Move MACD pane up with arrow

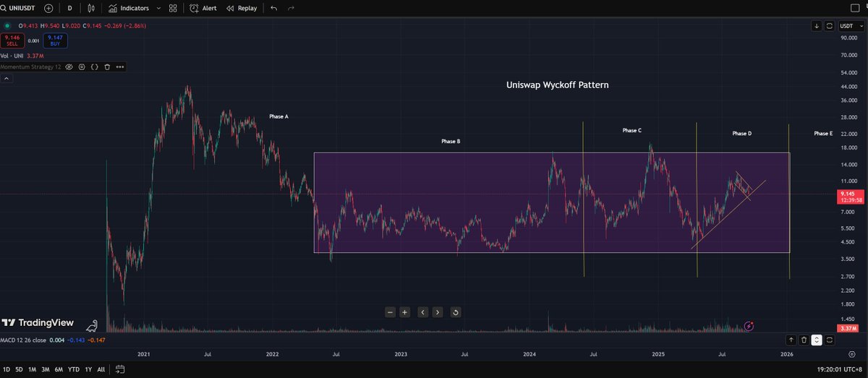[791, 339]
